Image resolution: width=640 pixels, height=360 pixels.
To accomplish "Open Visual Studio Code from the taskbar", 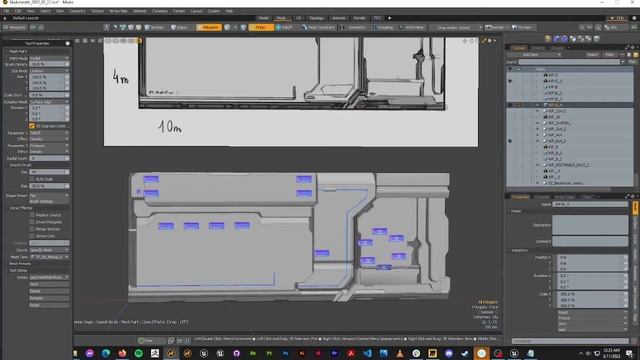I will [367, 353].
